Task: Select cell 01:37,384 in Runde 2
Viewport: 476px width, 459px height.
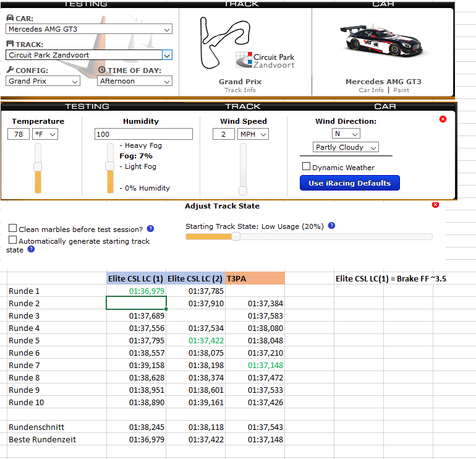Action: pos(255,303)
